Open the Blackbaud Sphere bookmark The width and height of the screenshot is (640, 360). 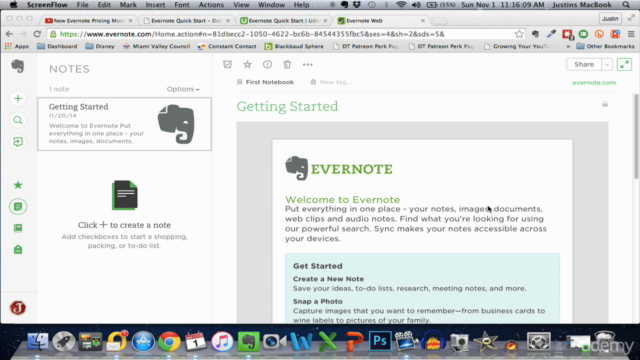click(x=294, y=47)
